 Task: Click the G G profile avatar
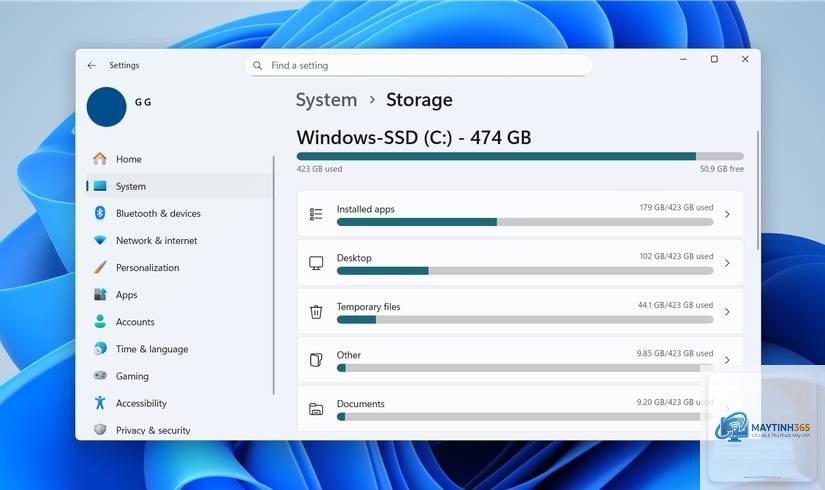point(106,107)
